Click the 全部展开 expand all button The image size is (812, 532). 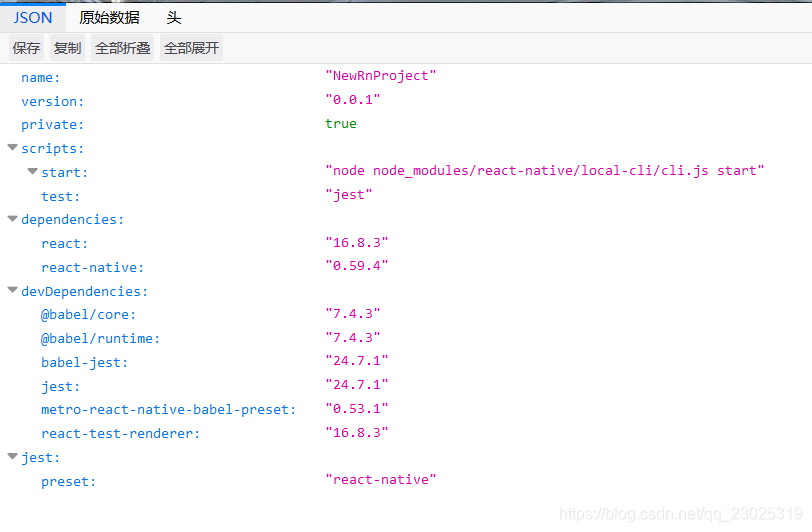click(191, 48)
